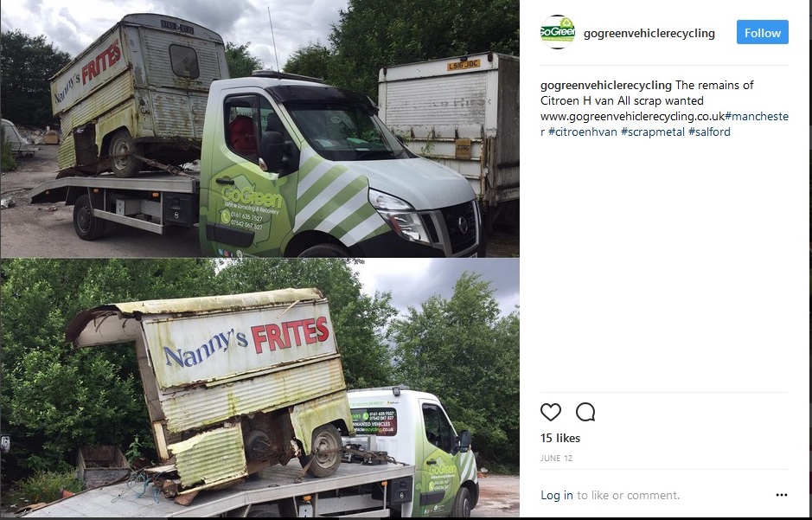Viewport: 812px width, 520px height.
Task: Open the #salford hashtag
Action: coord(709,132)
